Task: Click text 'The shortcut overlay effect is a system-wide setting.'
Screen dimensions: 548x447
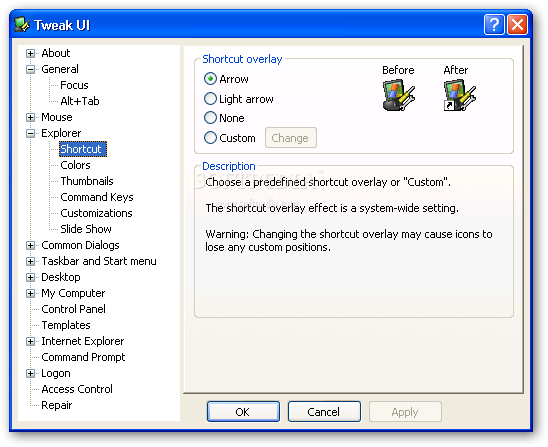Action: (x=332, y=209)
